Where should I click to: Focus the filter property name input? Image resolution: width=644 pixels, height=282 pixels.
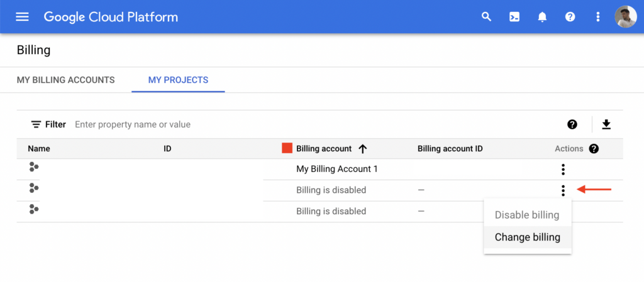tap(133, 124)
